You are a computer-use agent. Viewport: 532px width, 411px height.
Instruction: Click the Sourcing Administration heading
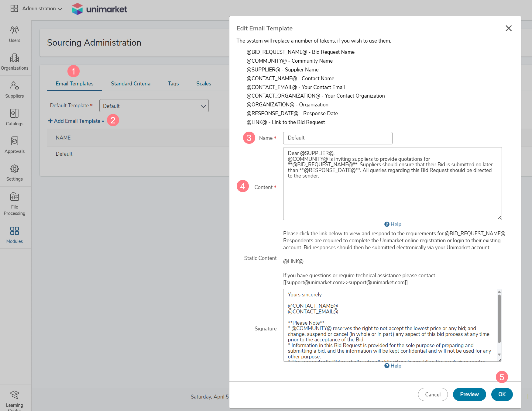tap(94, 43)
